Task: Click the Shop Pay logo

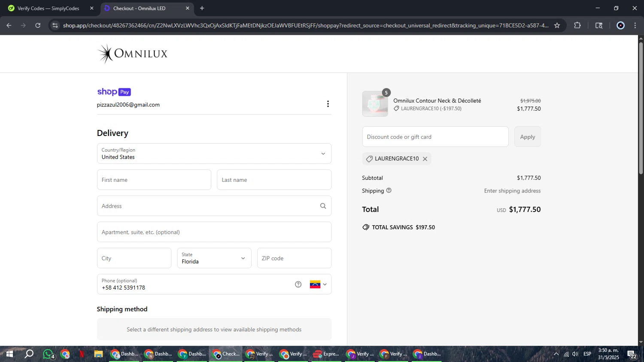Action: click(114, 92)
